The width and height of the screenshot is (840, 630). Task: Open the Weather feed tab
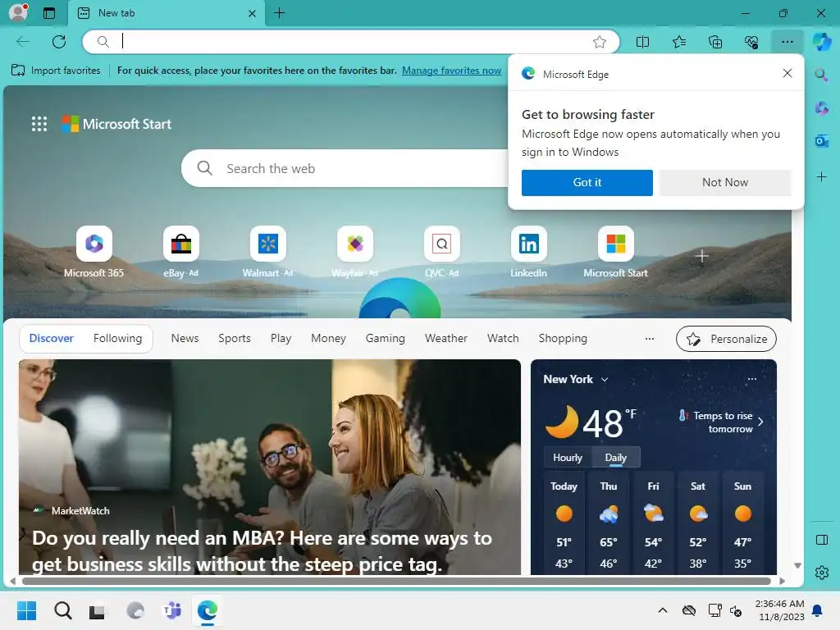coord(445,339)
